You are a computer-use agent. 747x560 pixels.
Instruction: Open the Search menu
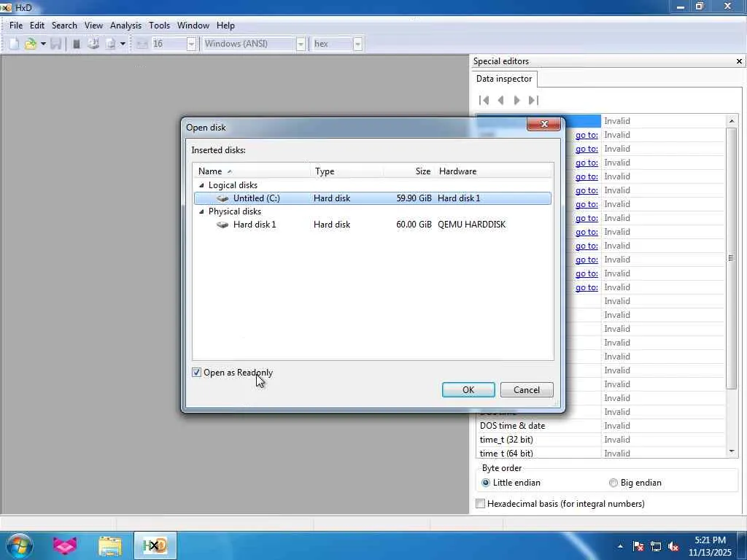(64, 26)
